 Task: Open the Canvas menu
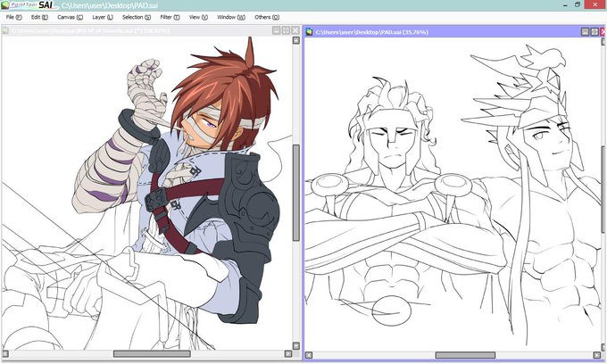coord(70,17)
